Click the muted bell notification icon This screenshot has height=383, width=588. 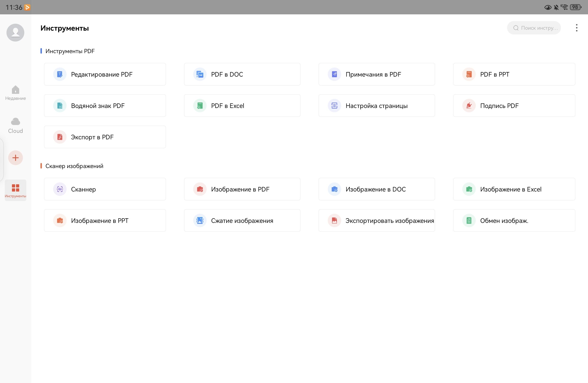point(556,7)
